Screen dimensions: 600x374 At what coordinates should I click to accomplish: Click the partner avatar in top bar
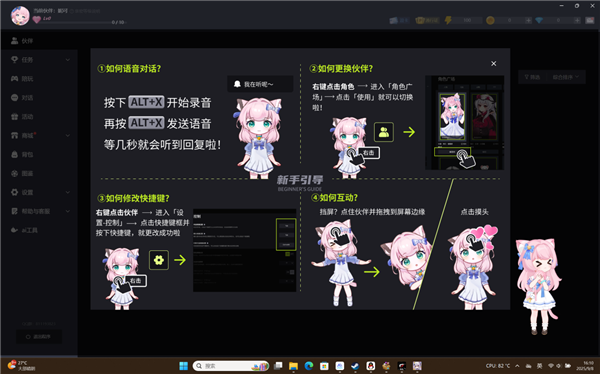(20, 16)
